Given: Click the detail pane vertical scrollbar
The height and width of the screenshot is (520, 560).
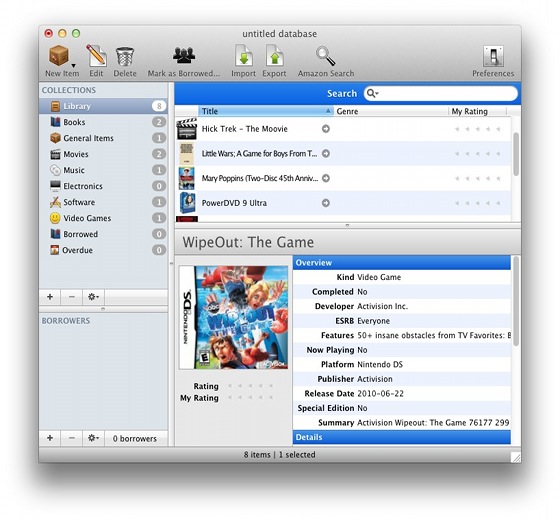Looking at the screenshot, I should pyautogui.click(x=516, y=302).
